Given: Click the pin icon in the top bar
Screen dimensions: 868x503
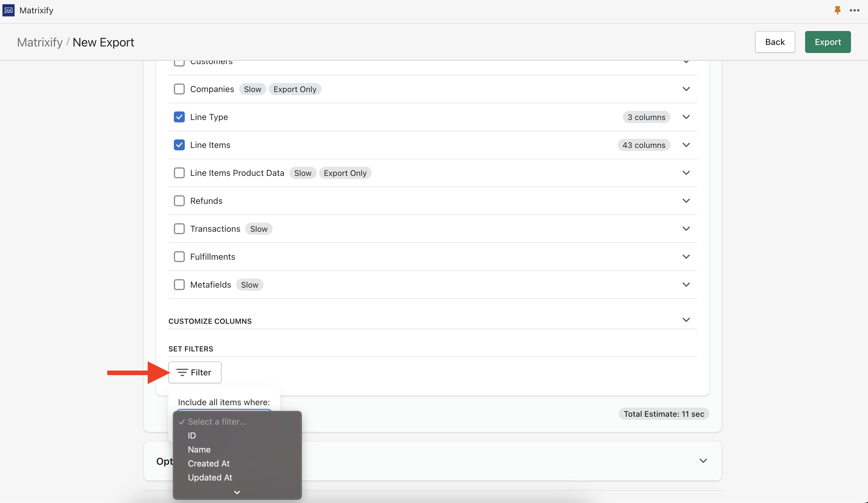Looking at the screenshot, I should (x=837, y=10).
